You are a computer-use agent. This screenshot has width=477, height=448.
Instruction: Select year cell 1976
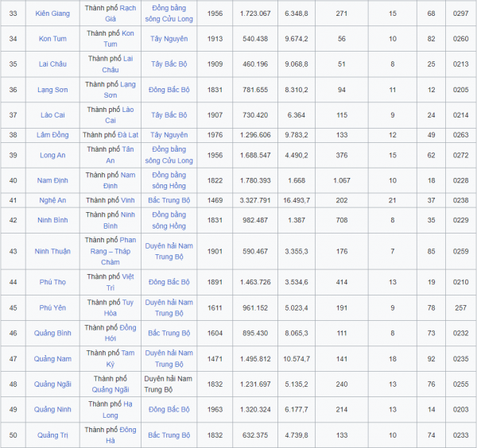point(215,135)
